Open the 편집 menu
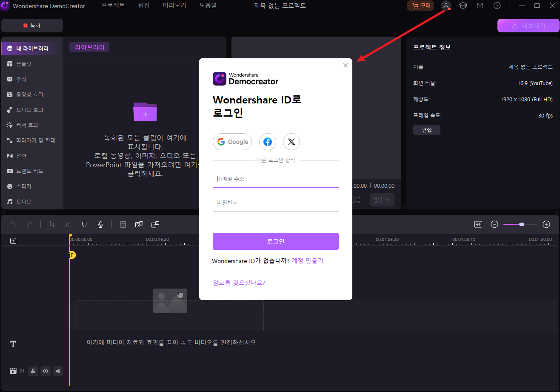This screenshot has height=392, width=560. 144,6
